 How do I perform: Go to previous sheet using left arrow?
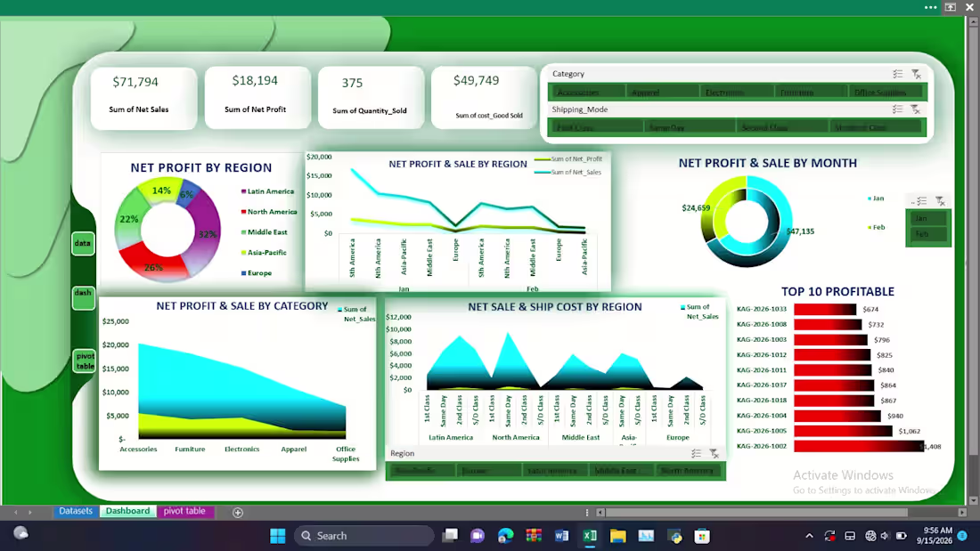click(x=16, y=512)
